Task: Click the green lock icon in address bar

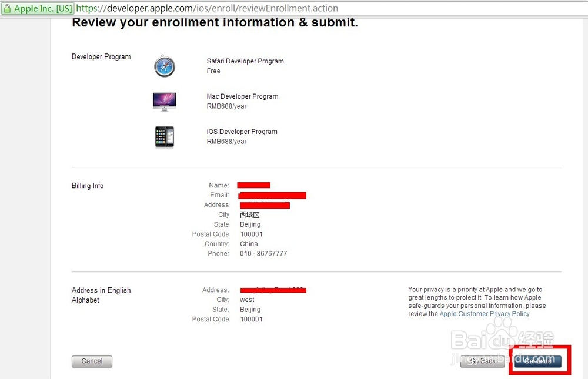Action: click(x=7, y=8)
